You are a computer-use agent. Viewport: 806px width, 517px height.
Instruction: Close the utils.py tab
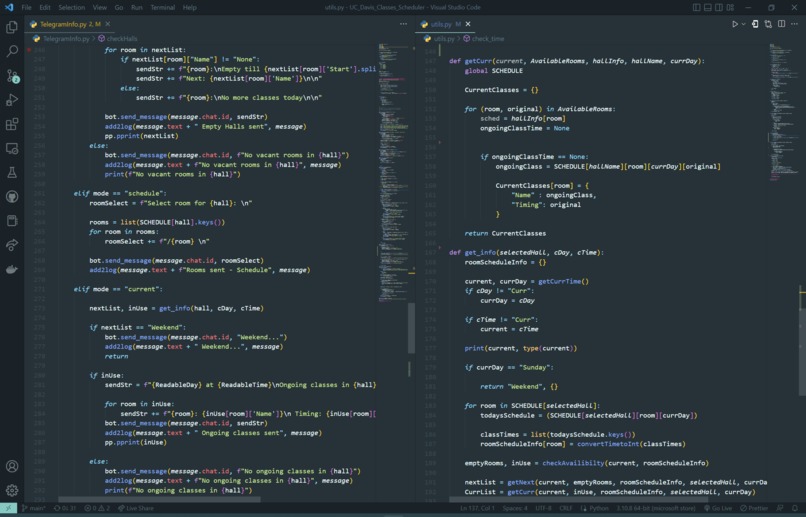click(468, 24)
